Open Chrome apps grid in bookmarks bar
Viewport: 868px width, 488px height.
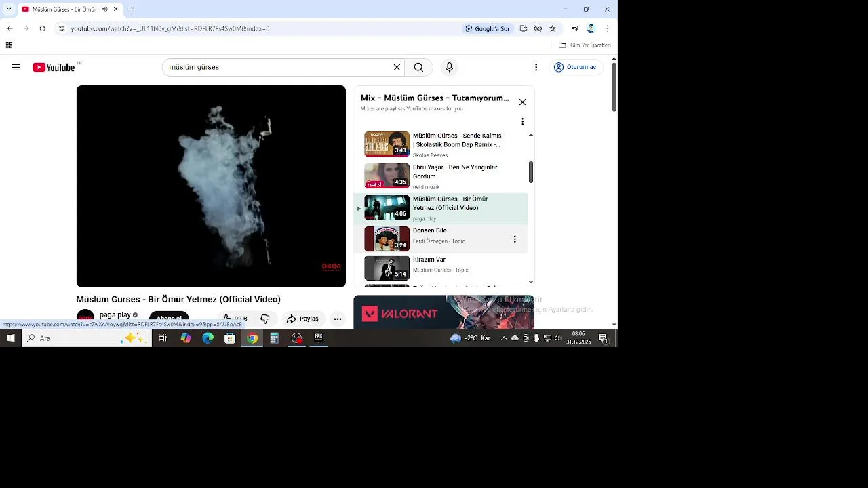pos(9,45)
